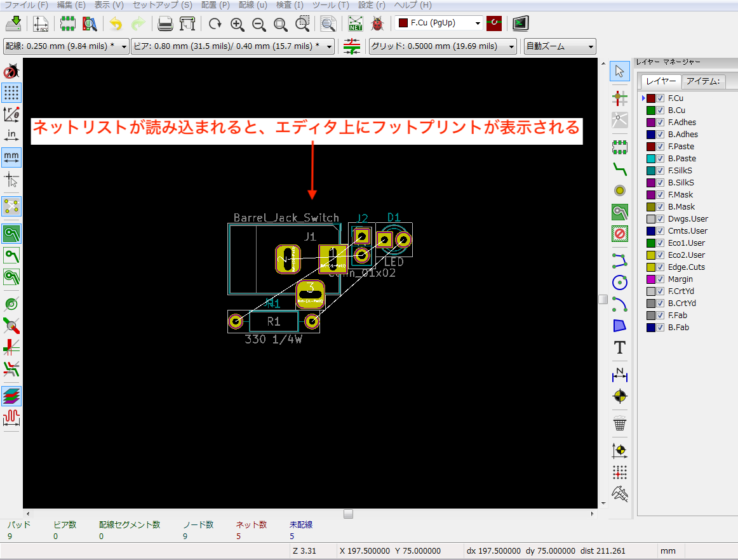Click the B.Cu green color swatch
This screenshot has height=560, width=738.
(x=651, y=110)
